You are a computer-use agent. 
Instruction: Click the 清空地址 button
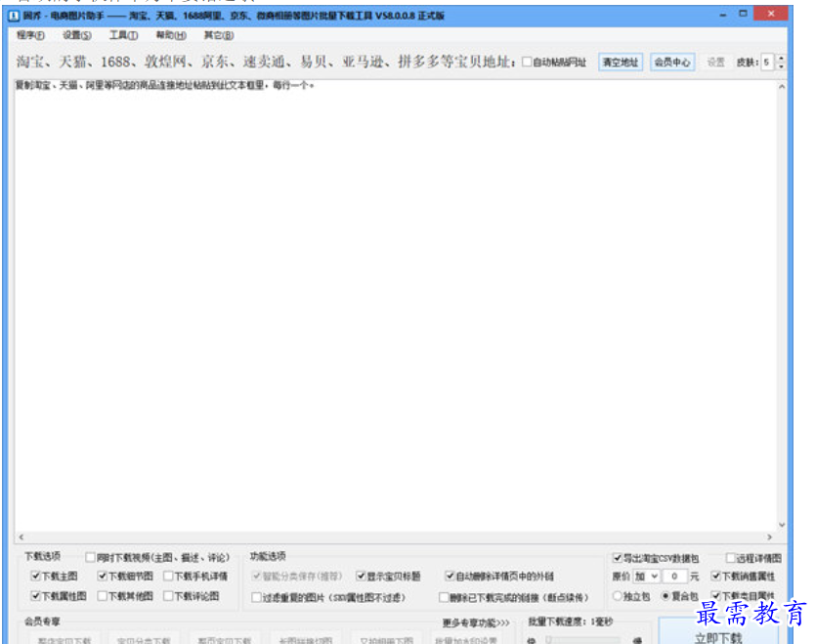pos(621,63)
